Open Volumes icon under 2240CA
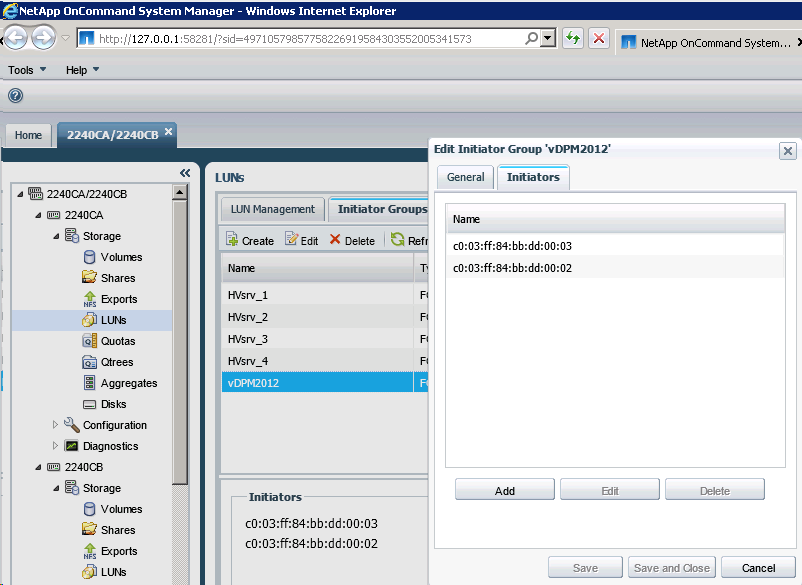Viewport: 802px width, 585px height. tap(90, 257)
